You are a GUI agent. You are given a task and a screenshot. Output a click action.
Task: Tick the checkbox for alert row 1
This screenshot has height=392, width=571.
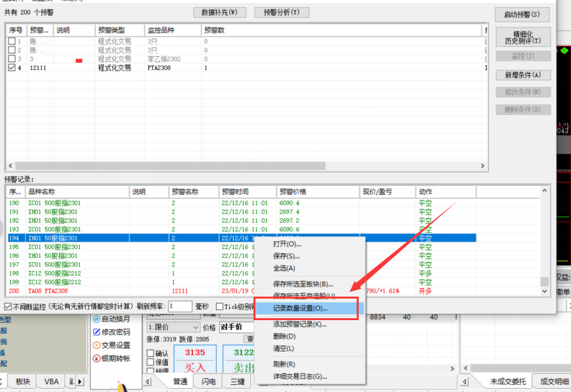click(x=12, y=41)
